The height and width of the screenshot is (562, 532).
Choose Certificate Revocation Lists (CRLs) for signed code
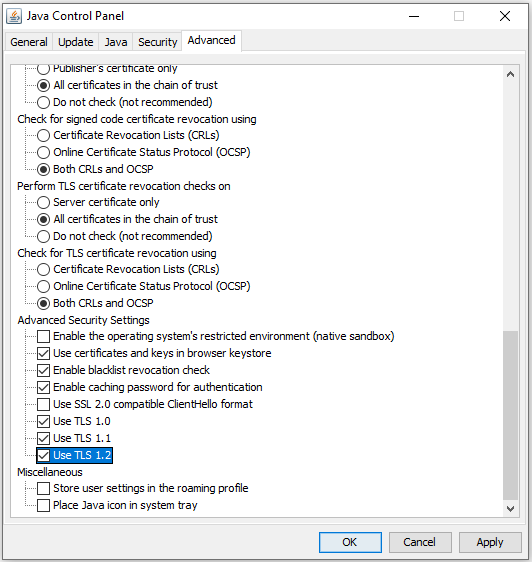tap(43, 135)
